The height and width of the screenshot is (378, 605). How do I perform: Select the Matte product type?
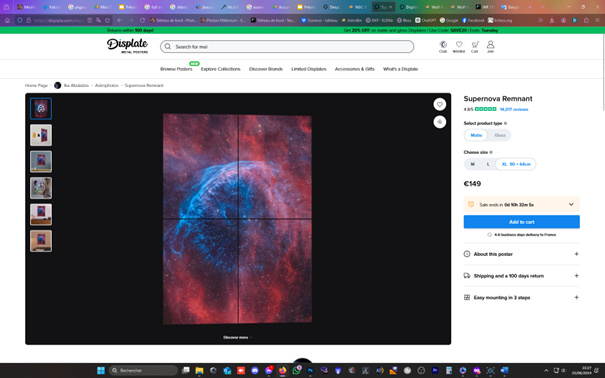pos(476,135)
